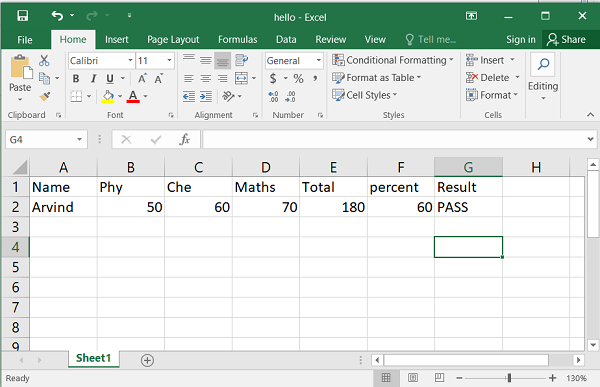Click the Page Layout view status icon

pyautogui.click(x=413, y=378)
